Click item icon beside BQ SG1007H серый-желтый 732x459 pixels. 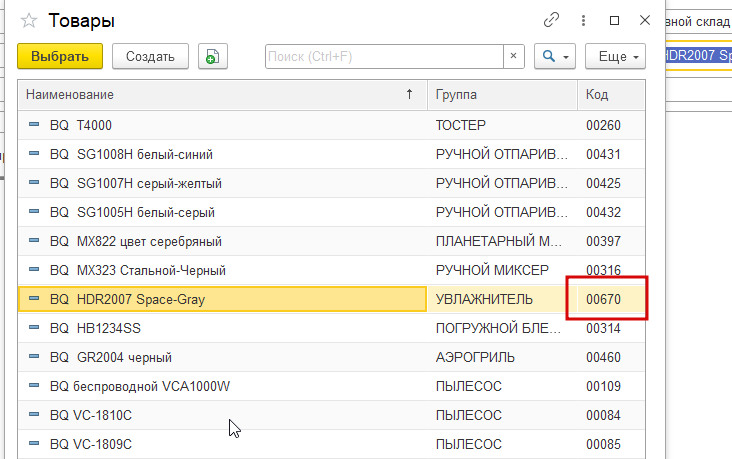34,182
